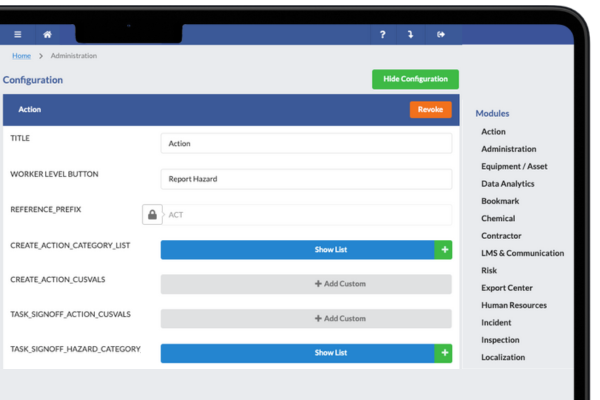Open Data Analytics module
Image resolution: width=600 pixels, height=400 pixels.
508,184
